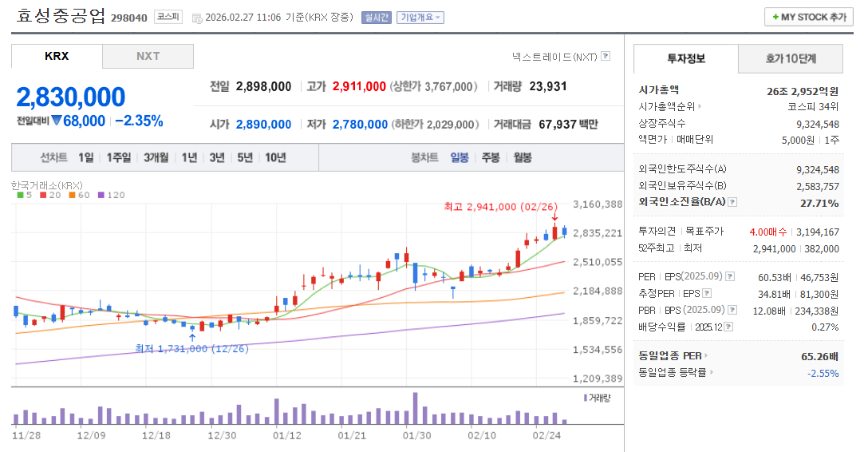Select 1일 line chart period
The height and width of the screenshot is (452, 868).
86,158
